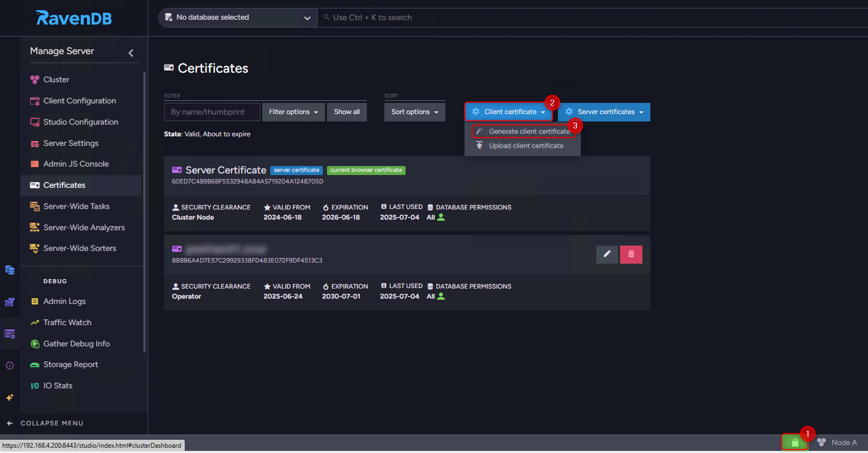Open the database selector dropdown
The height and width of the screenshot is (453, 868).
click(237, 18)
